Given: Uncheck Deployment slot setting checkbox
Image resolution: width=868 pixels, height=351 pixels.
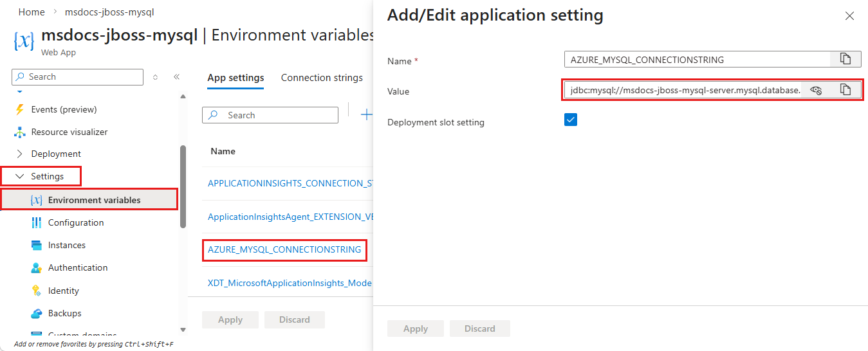Looking at the screenshot, I should 571,120.
